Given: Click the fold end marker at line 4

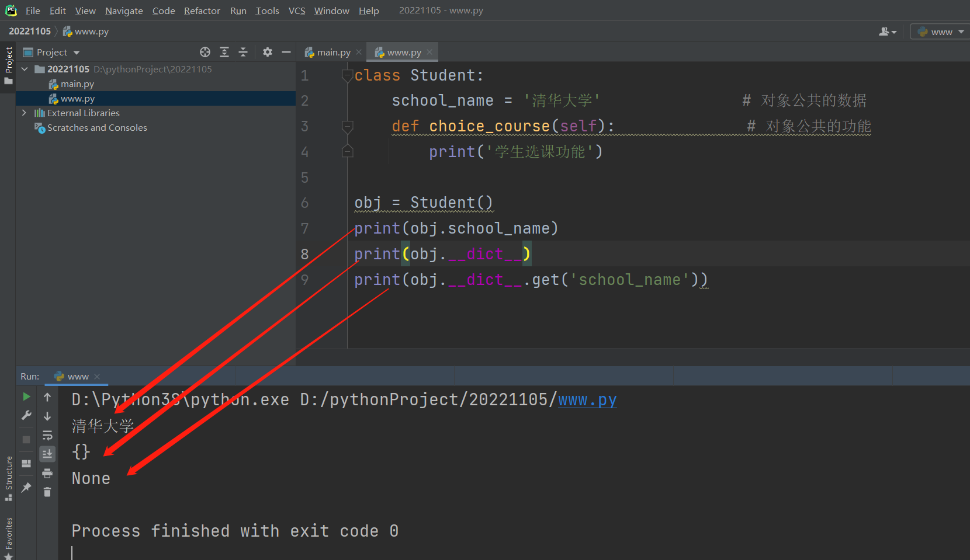Looking at the screenshot, I should tap(348, 152).
